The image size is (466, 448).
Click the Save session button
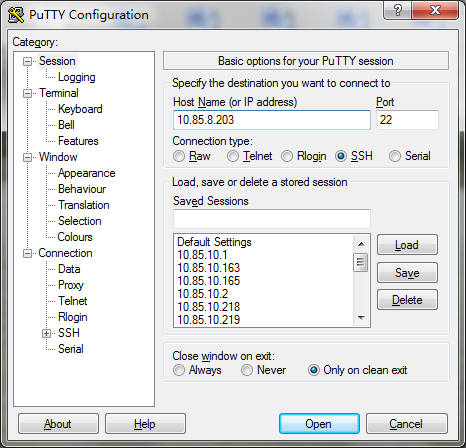(407, 273)
